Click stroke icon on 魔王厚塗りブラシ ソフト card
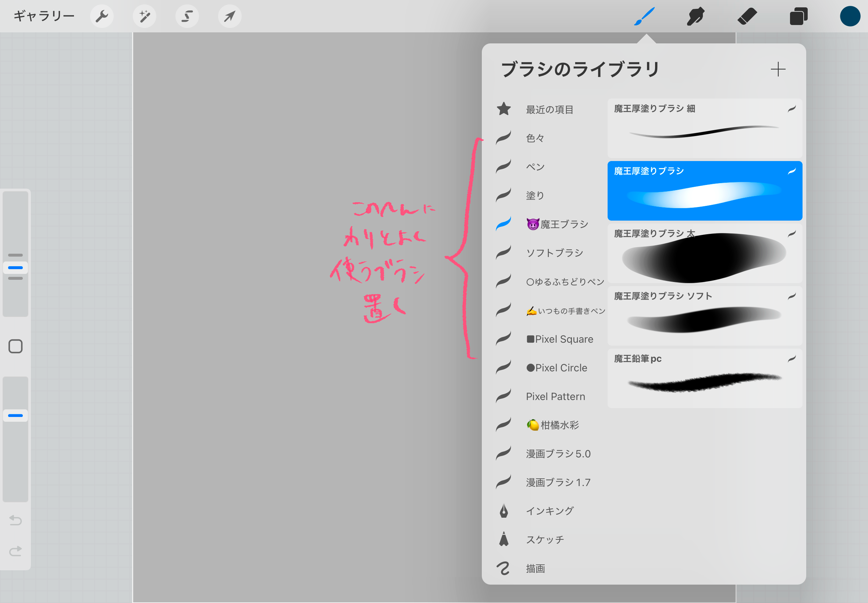 (791, 297)
